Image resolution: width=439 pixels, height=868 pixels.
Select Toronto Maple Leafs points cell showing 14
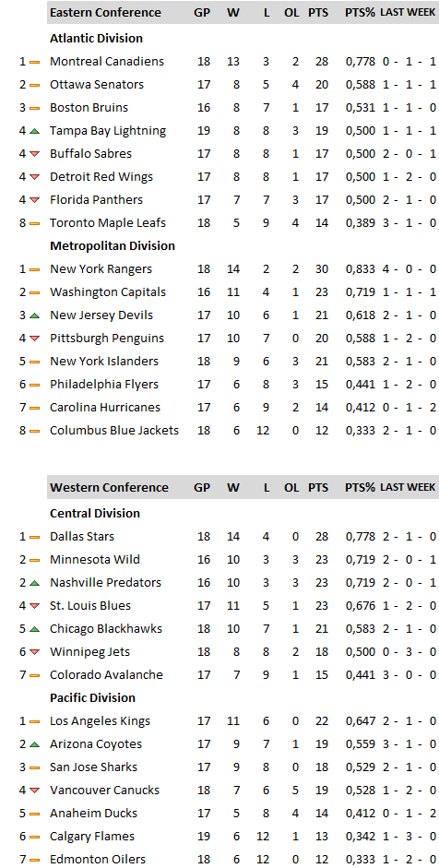[322, 223]
